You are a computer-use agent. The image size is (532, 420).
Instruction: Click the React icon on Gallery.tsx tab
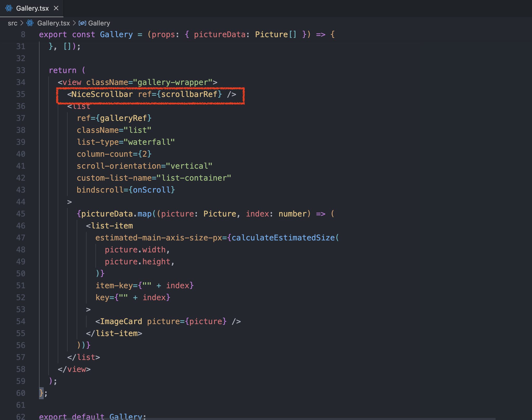(9, 8)
